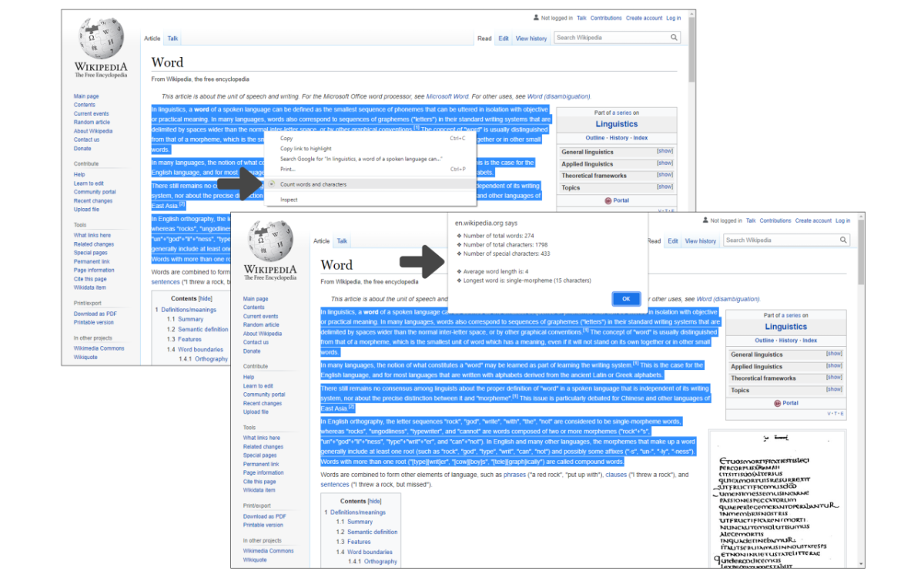Expand Topics in the foreground Linguistics sidebar

click(833, 390)
